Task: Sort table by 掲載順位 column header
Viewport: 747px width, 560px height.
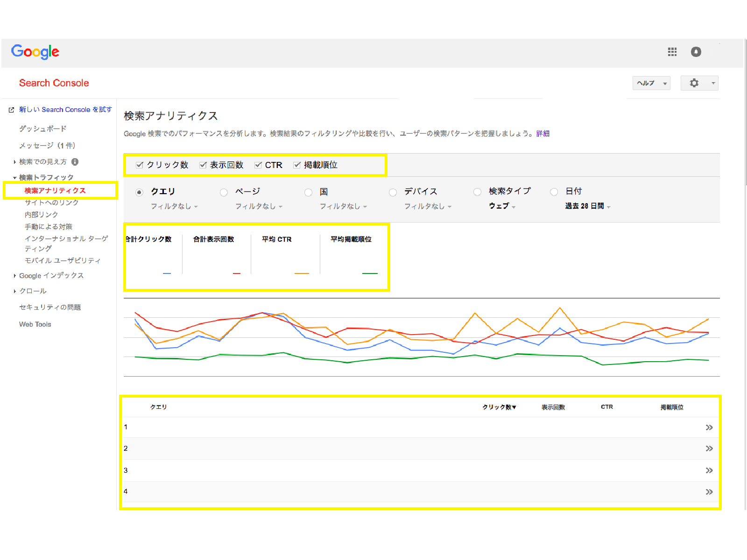Action: click(x=672, y=407)
